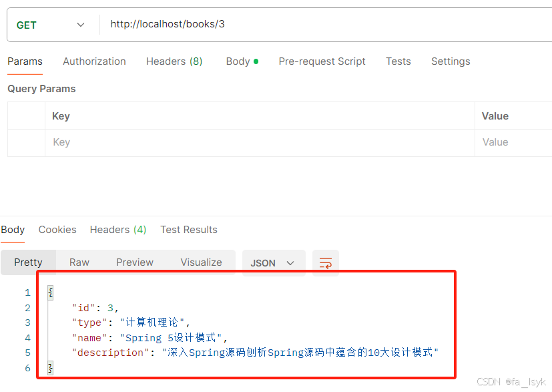Switch to the Params tab
This screenshot has height=392, width=552.
click(25, 61)
